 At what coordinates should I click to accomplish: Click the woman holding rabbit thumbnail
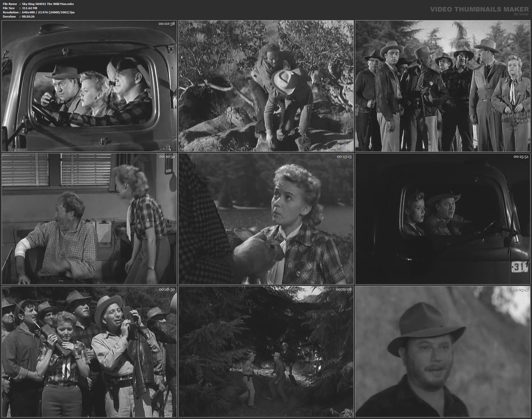click(x=266, y=219)
